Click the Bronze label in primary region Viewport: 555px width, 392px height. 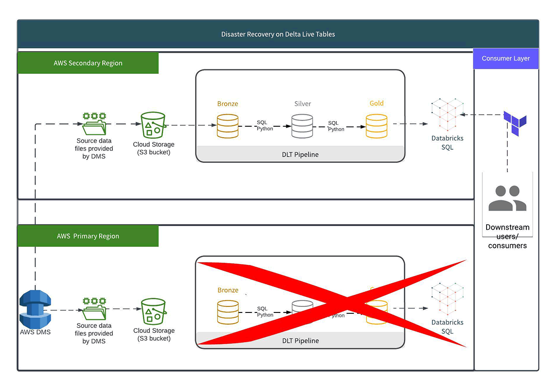(x=228, y=290)
